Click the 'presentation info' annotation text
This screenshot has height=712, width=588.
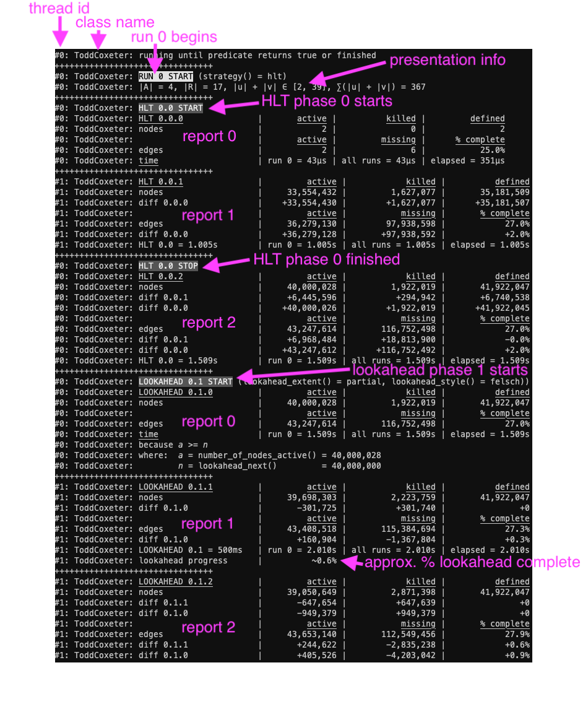point(447,60)
